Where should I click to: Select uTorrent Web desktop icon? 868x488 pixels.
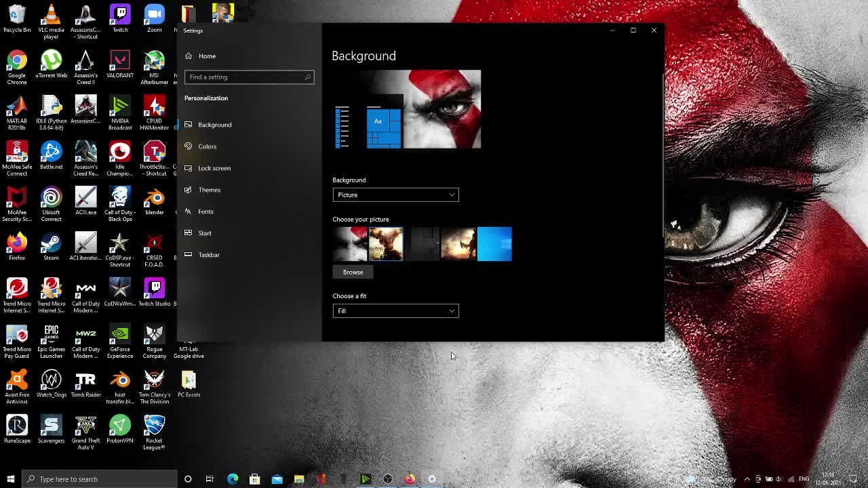pyautogui.click(x=51, y=65)
